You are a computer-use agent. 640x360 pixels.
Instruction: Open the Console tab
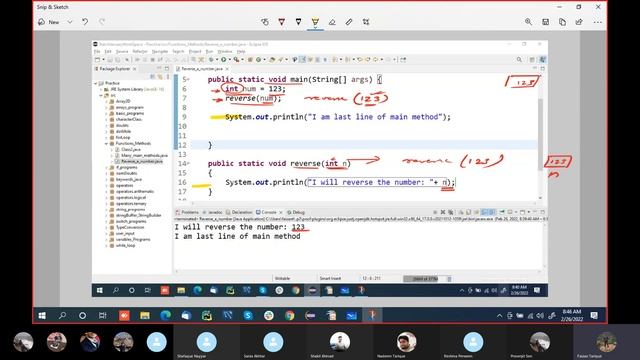point(266,212)
